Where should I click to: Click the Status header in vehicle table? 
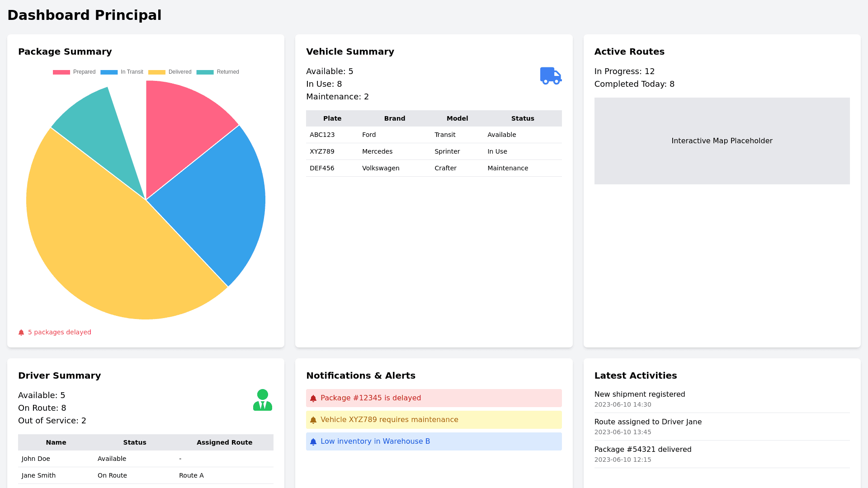(x=523, y=118)
